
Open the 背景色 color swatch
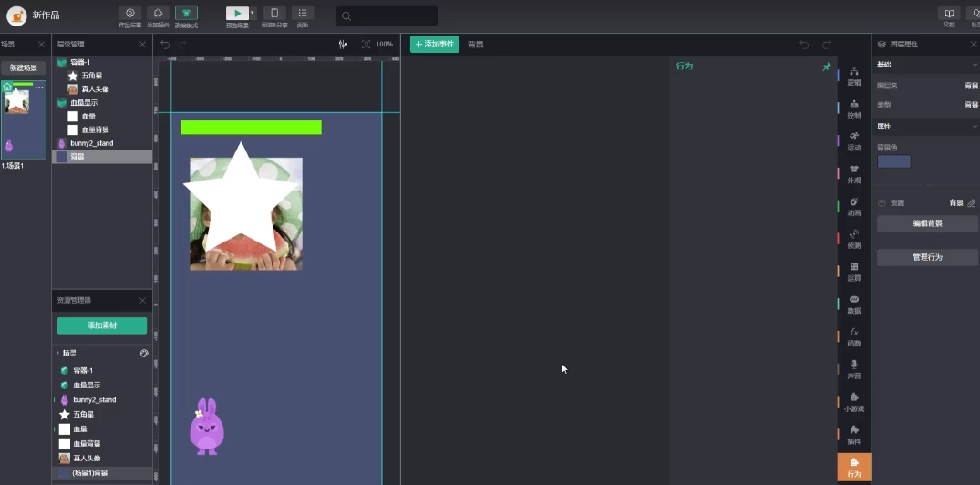(x=893, y=161)
